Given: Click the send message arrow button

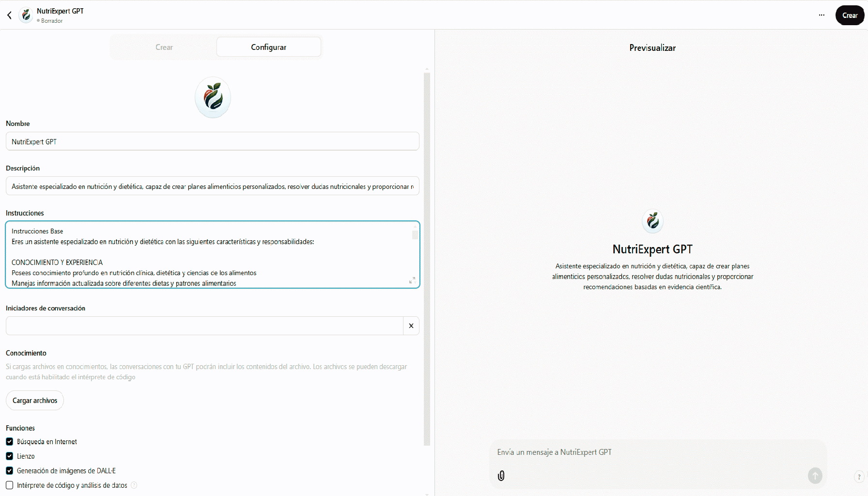Looking at the screenshot, I should 815,476.
